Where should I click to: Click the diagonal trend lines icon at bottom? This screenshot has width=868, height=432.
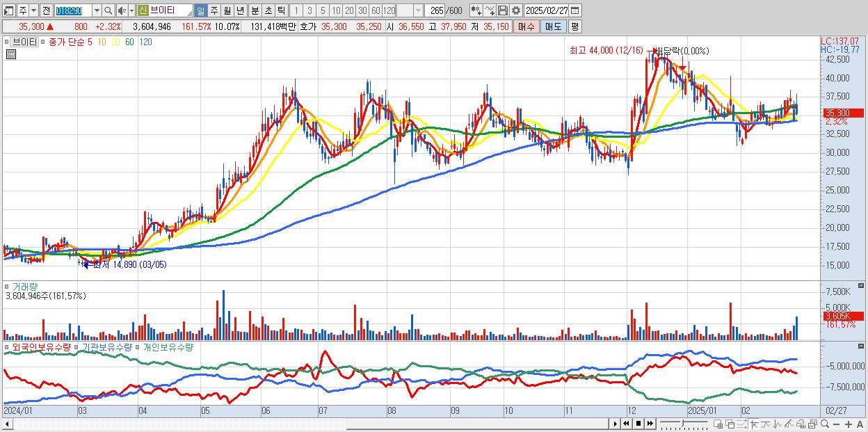pos(789,424)
